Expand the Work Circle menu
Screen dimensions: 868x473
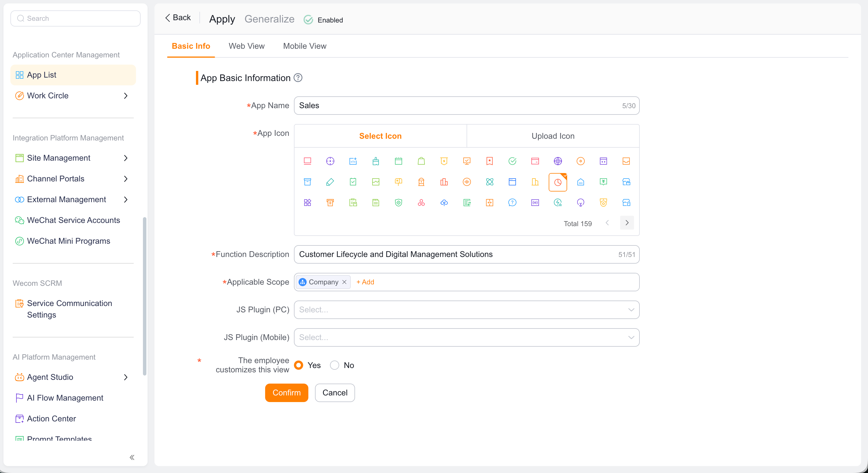pos(125,96)
